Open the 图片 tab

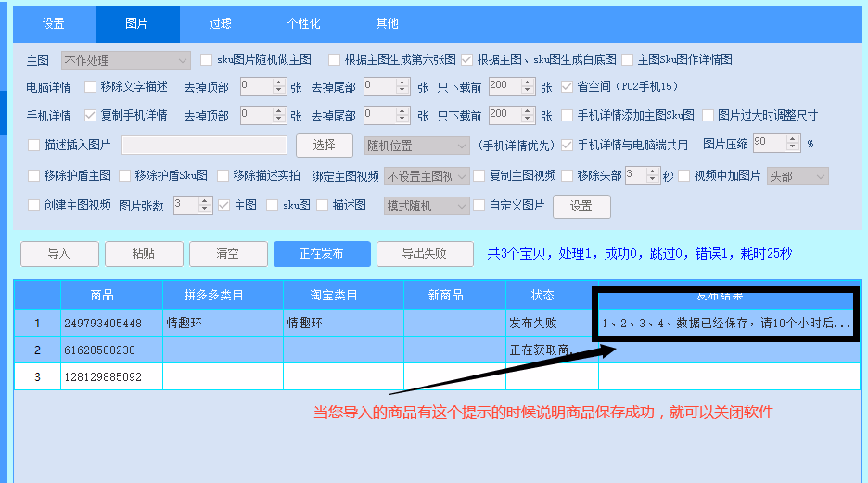pyautogui.click(x=136, y=24)
